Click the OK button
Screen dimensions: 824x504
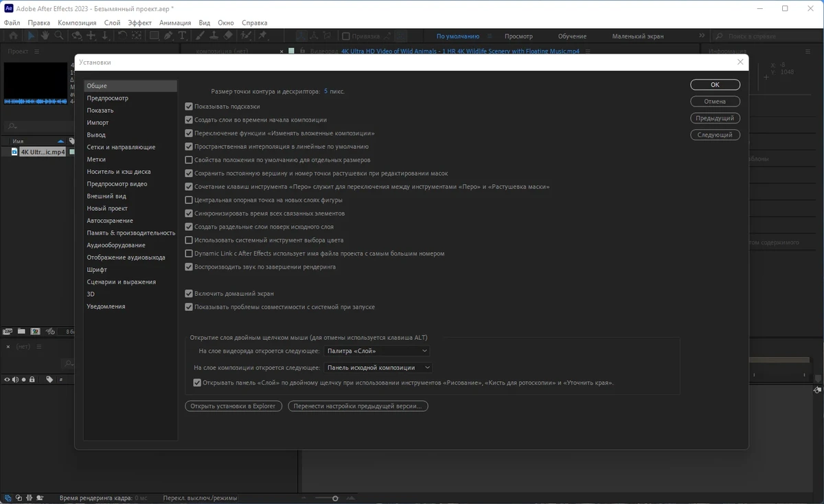[715, 84]
